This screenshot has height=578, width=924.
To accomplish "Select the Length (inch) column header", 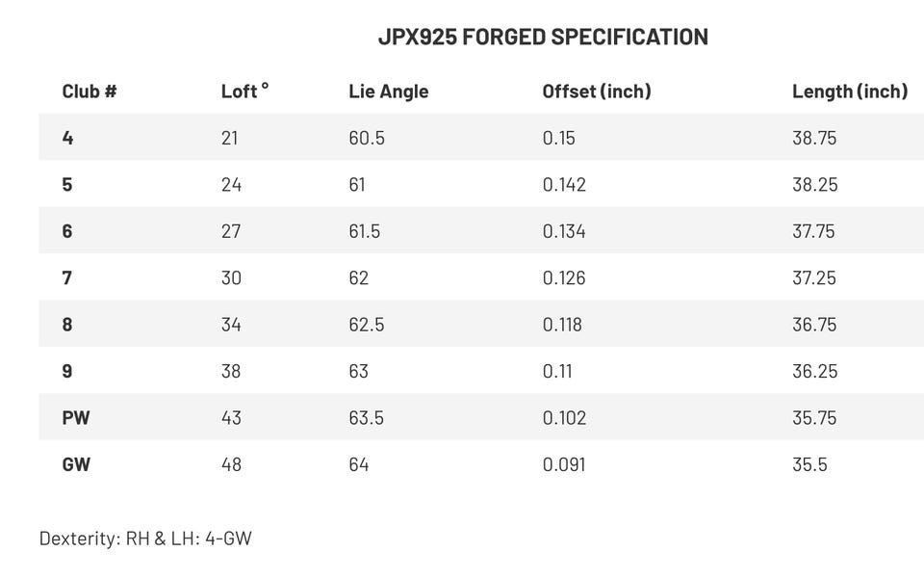I will [x=850, y=92].
